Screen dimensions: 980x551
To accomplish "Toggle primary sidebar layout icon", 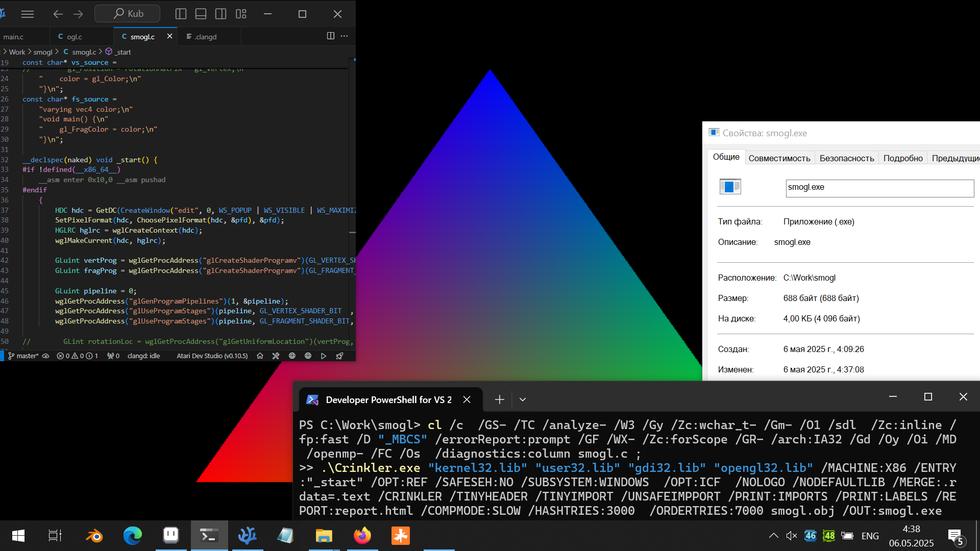I will [181, 14].
